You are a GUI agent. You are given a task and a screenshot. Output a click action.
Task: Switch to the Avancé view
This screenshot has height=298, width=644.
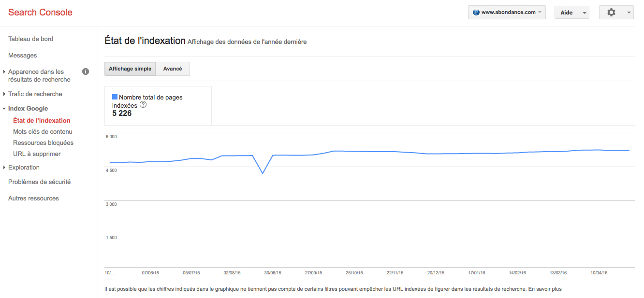pyautogui.click(x=173, y=69)
